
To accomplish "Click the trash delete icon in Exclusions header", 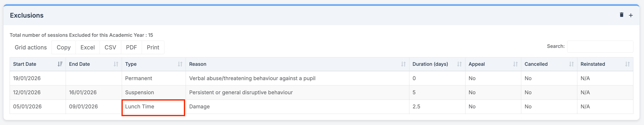I will (622, 15).
